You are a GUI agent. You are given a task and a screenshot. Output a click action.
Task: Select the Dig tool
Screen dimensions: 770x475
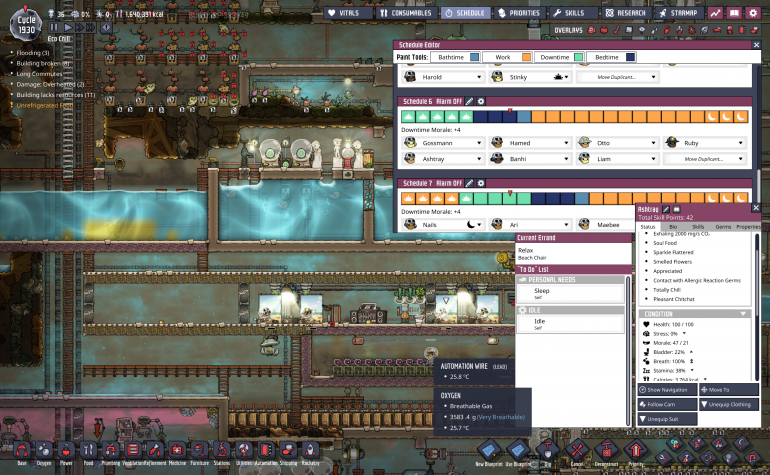pos(548,450)
